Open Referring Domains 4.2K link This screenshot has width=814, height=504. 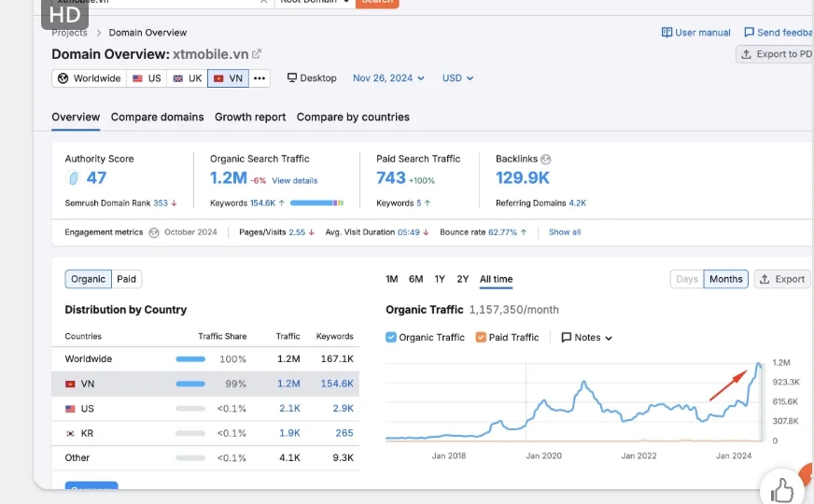(x=577, y=203)
